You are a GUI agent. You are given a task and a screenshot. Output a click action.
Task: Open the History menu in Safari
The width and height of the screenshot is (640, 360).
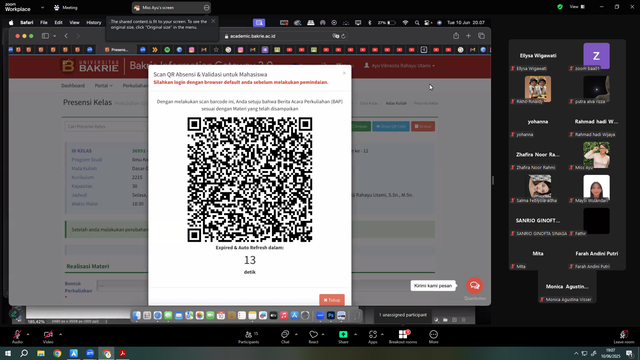click(x=94, y=22)
